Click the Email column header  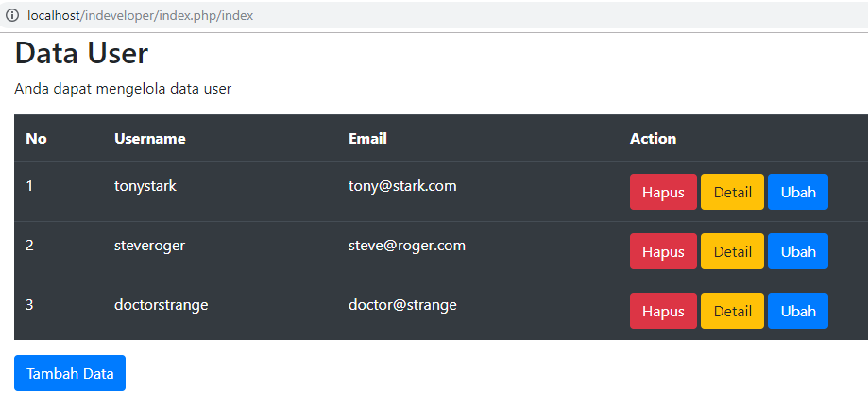pyautogui.click(x=367, y=139)
